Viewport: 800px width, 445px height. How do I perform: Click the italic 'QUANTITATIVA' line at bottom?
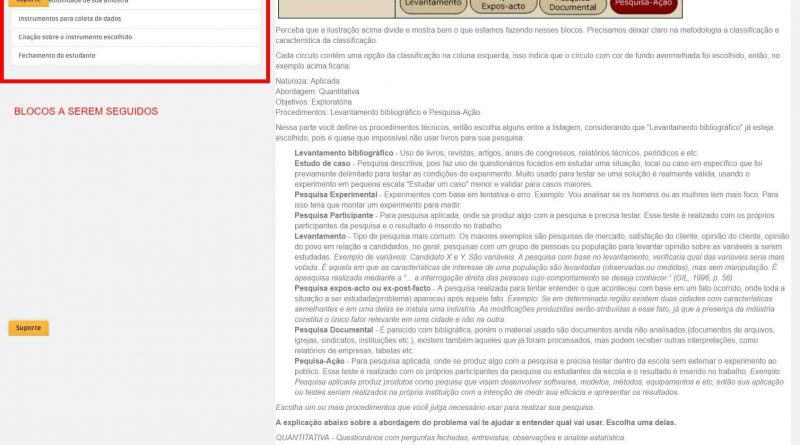(x=450, y=437)
